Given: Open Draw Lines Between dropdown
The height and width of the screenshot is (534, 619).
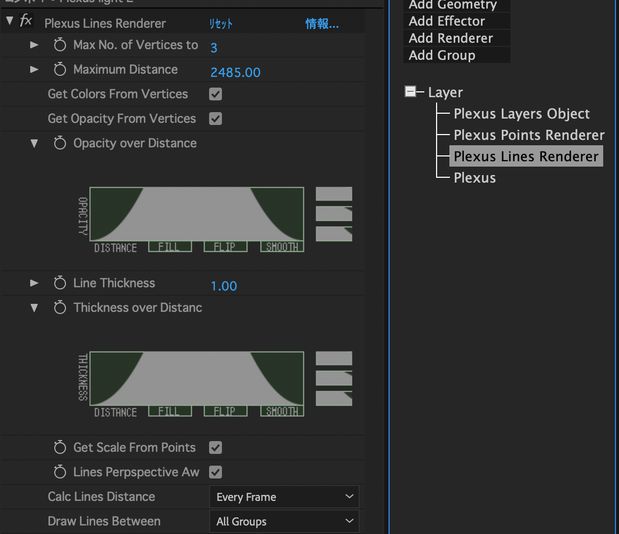Looking at the screenshot, I should pyautogui.click(x=284, y=521).
